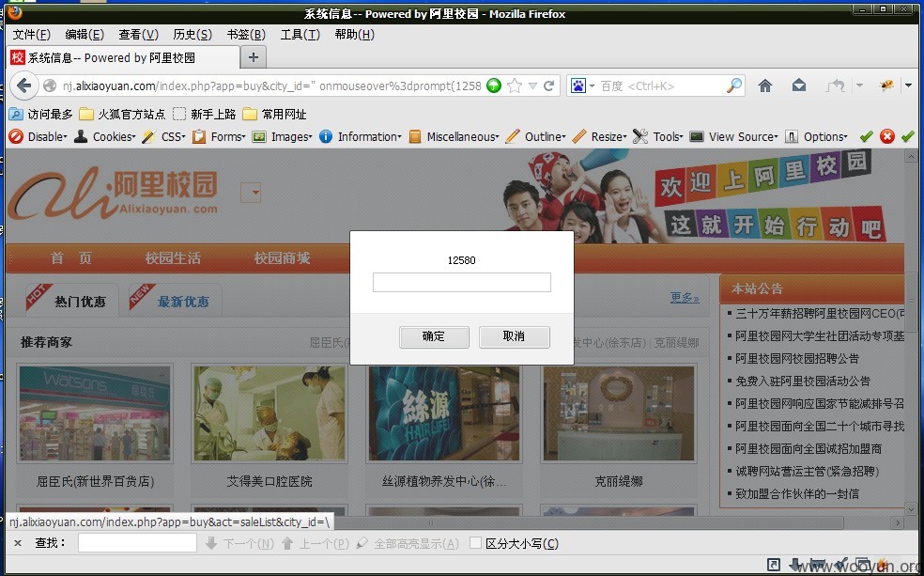Click the 查找 find bar text field
This screenshot has height=576, width=924.
[x=137, y=543]
